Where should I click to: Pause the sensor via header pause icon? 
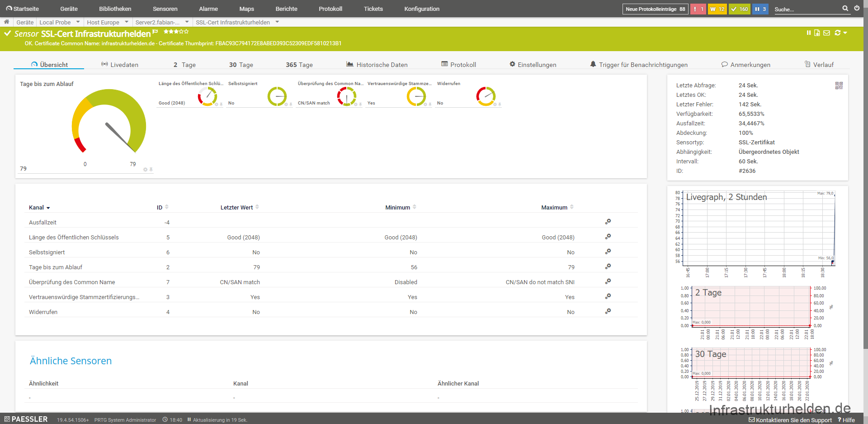808,33
